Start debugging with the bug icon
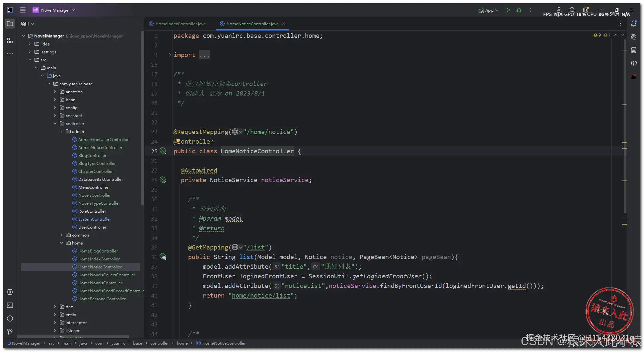The height and width of the screenshot is (352, 644). pos(519,10)
